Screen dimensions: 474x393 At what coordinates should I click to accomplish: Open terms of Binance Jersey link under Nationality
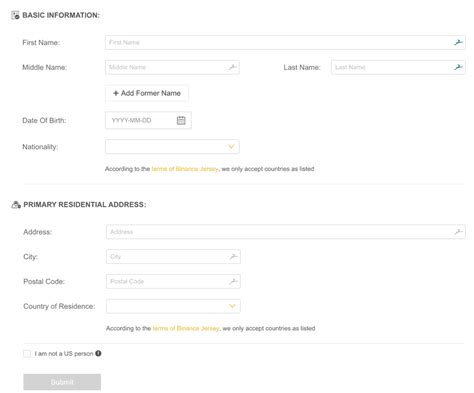[x=185, y=169]
